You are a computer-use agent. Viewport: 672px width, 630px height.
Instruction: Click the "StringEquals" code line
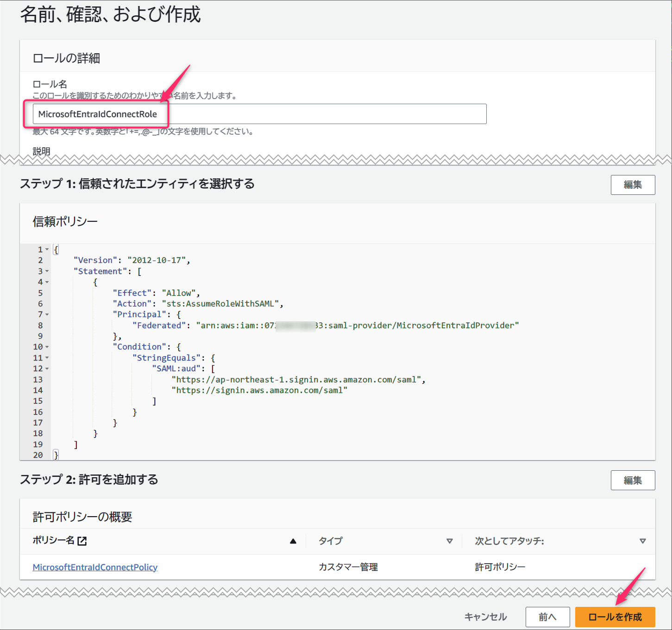(x=174, y=358)
